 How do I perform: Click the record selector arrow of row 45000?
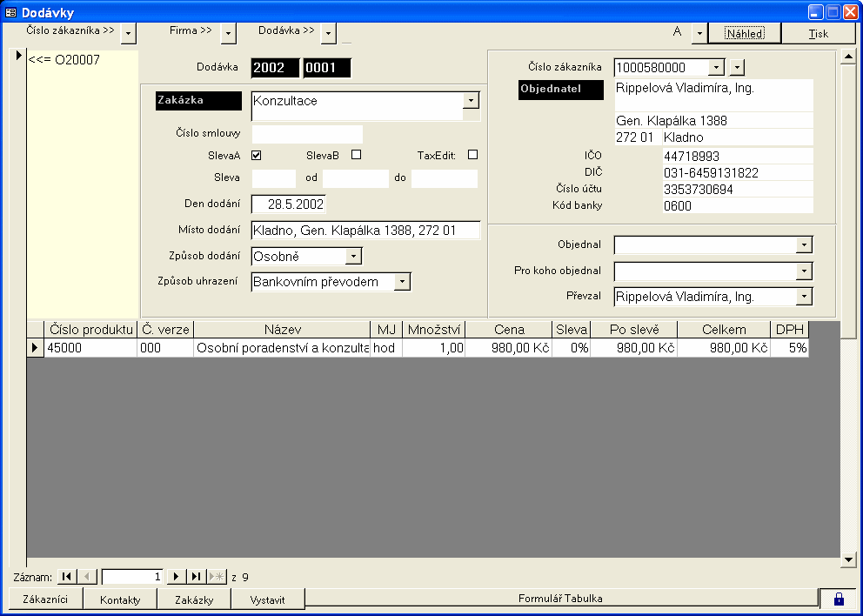point(35,348)
